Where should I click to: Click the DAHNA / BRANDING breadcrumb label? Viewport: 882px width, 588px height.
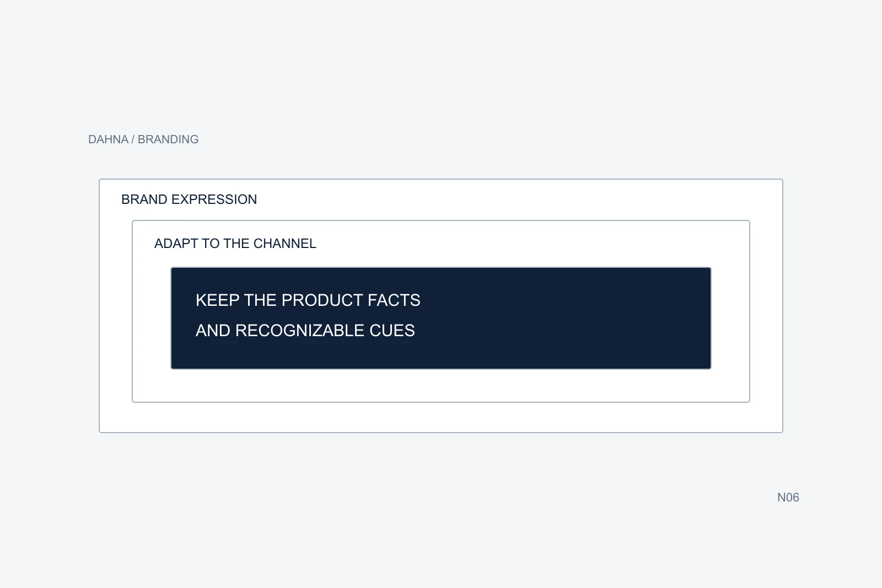click(143, 139)
